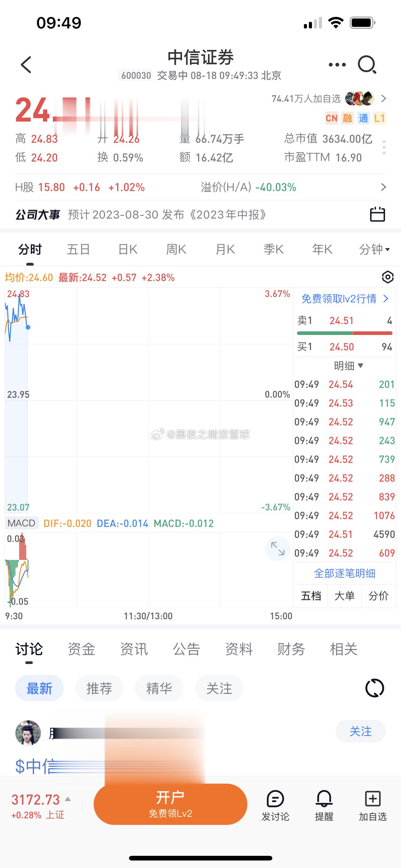Viewport: 401px width, 868px height.
Task: Select the 分价 price distribution tab
Action: (x=379, y=596)
